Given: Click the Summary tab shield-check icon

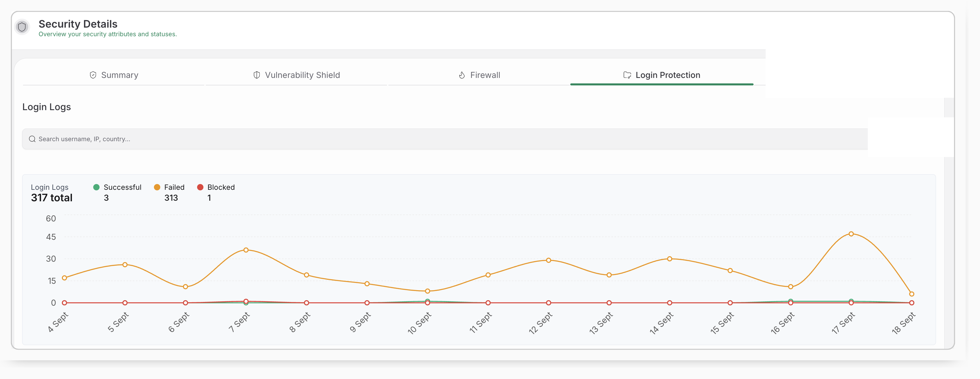Looking at the screenshot, I should pyautogui.click(x=93, y=75).
